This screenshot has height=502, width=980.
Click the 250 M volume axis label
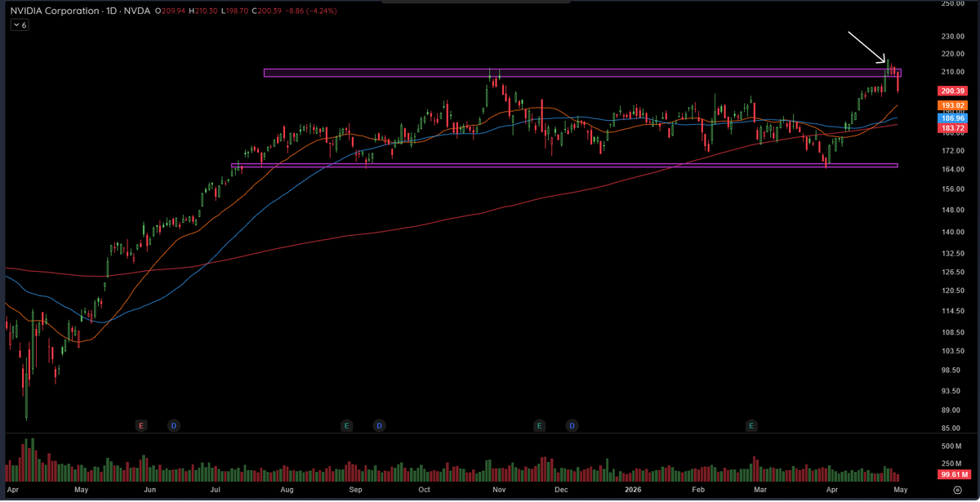pyautogui.click(x=952, y=464)
